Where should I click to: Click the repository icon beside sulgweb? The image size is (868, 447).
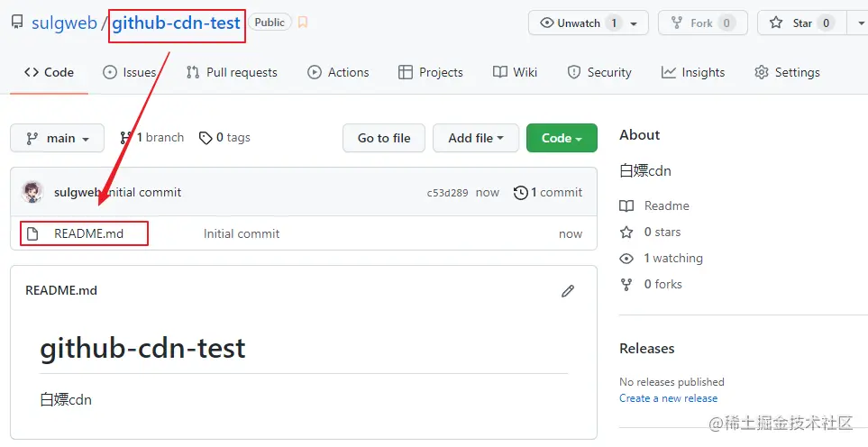coord(17,23)
